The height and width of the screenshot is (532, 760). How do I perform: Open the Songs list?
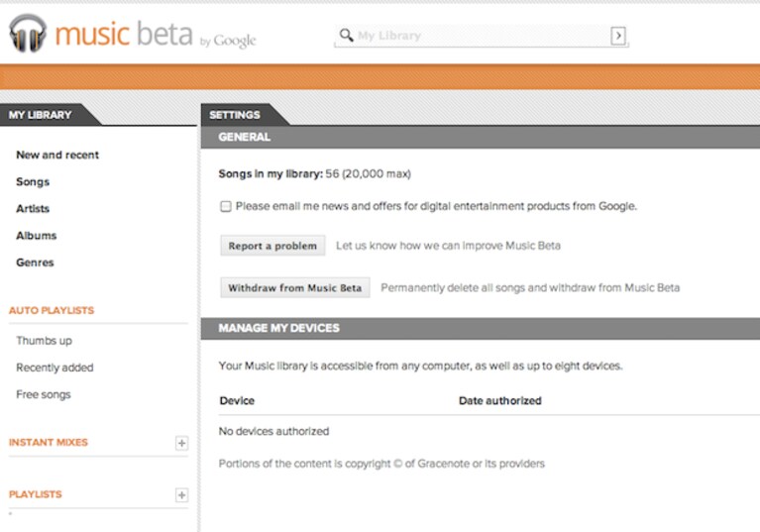tap(33, 181)
